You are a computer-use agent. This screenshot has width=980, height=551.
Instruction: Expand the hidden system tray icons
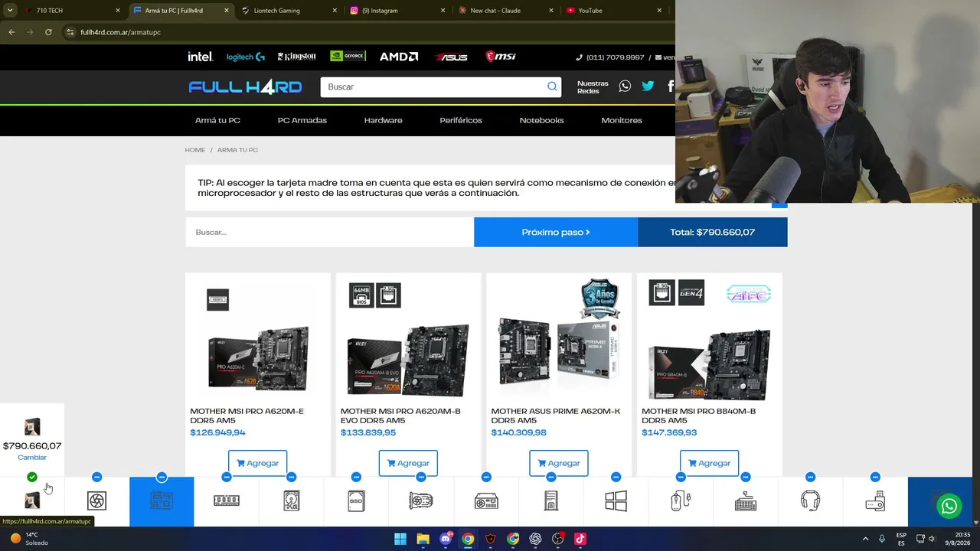point(865,539)
